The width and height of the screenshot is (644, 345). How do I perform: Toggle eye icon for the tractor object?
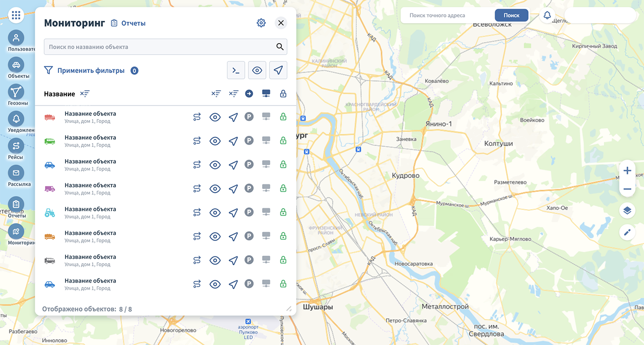(x=215, y=213)
